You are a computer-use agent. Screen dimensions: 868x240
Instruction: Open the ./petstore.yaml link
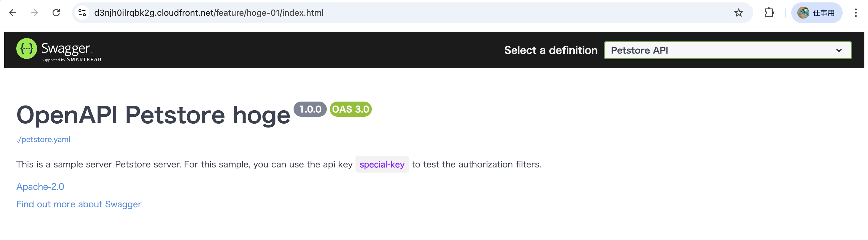point(43,139)
